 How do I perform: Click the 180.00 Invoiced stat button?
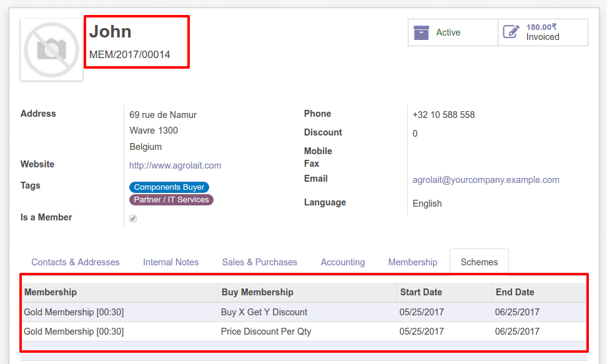[x=543, y=32]
